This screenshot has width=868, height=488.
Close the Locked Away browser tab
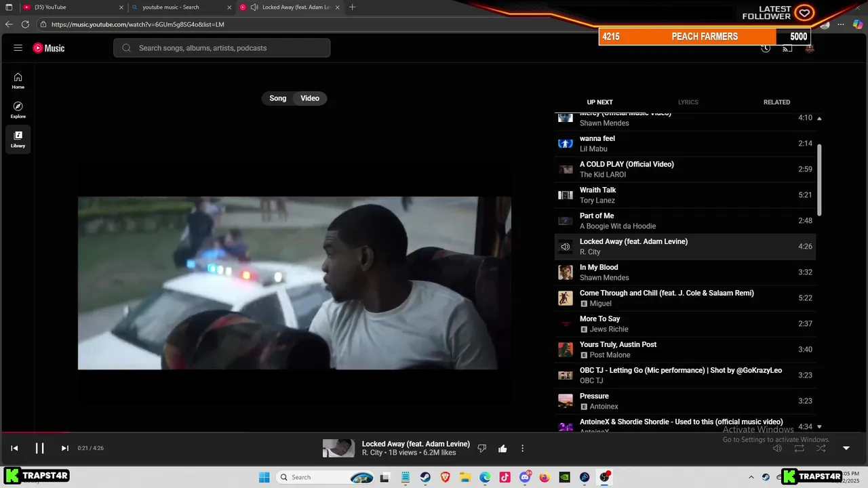(337, 7)
